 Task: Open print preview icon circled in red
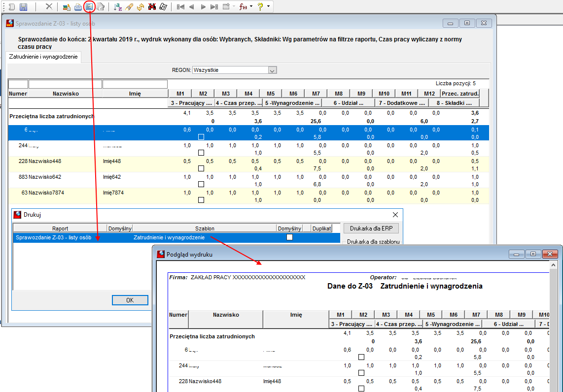(x=89, y=6)
